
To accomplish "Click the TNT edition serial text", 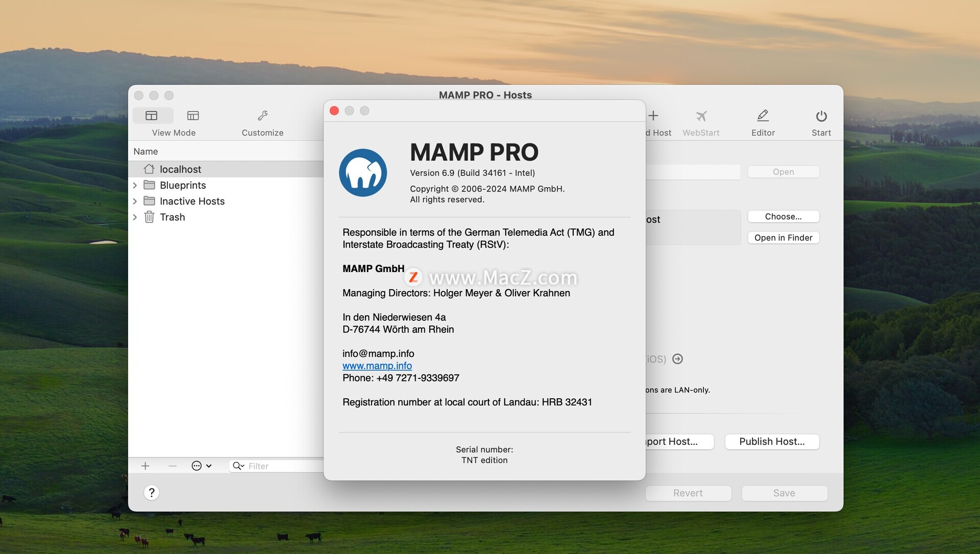I will 484,460.
